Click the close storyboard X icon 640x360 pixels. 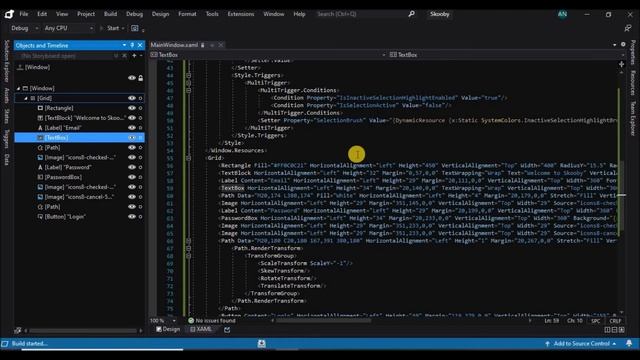tap(124, 56)
